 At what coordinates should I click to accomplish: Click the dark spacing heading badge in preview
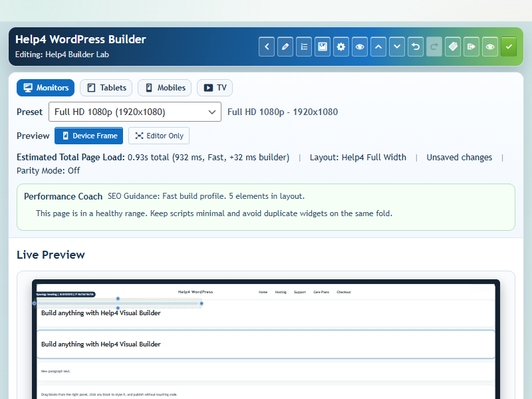(x=65, y=294)
